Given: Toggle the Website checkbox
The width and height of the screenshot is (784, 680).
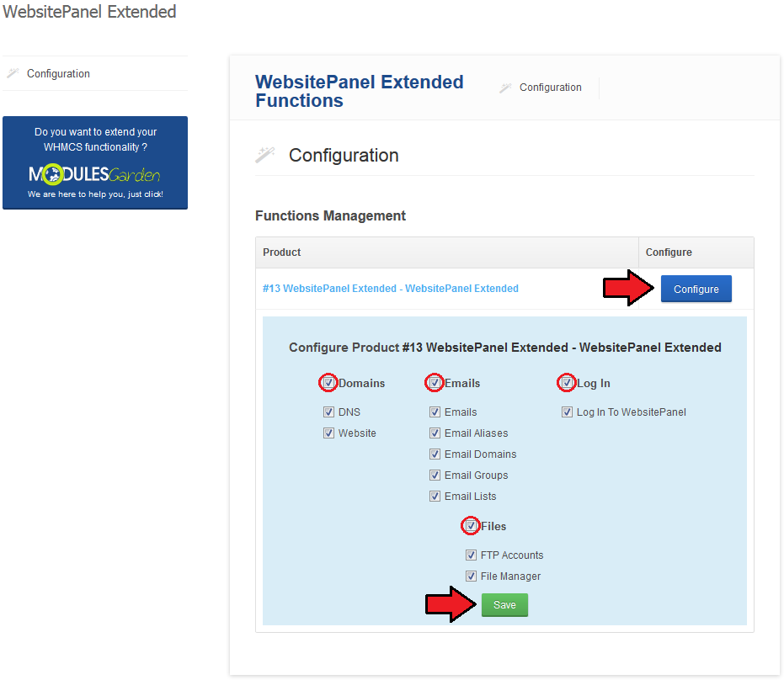Looking at the screenshot, I should point(328,433).
